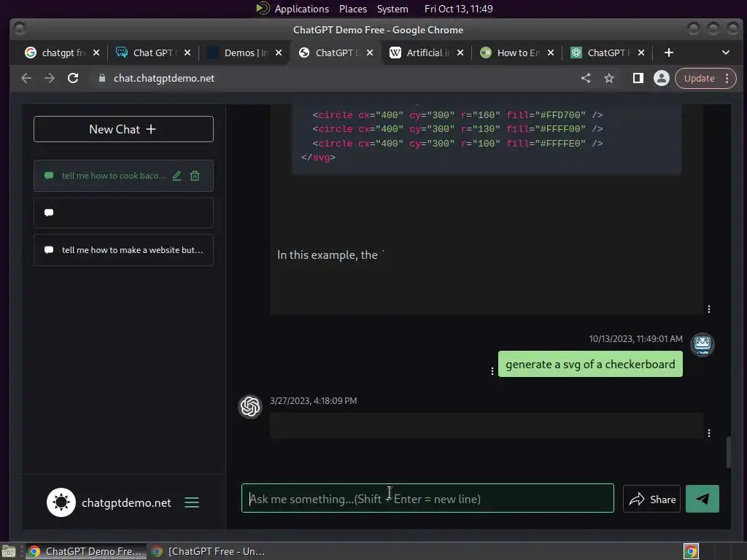Click the code line with fill="#FFFF00"
Viewport: 747px width, 560px height.
point(457,128)
